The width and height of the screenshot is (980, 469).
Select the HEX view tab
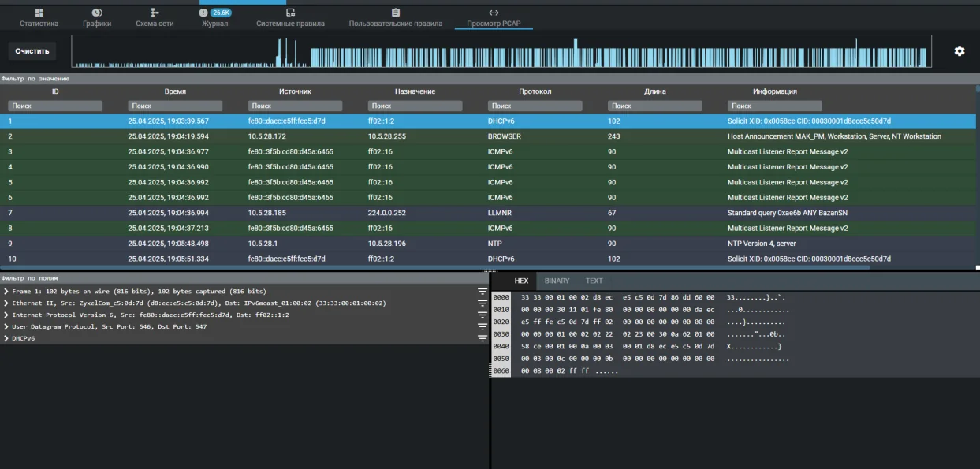coord(521,281)
